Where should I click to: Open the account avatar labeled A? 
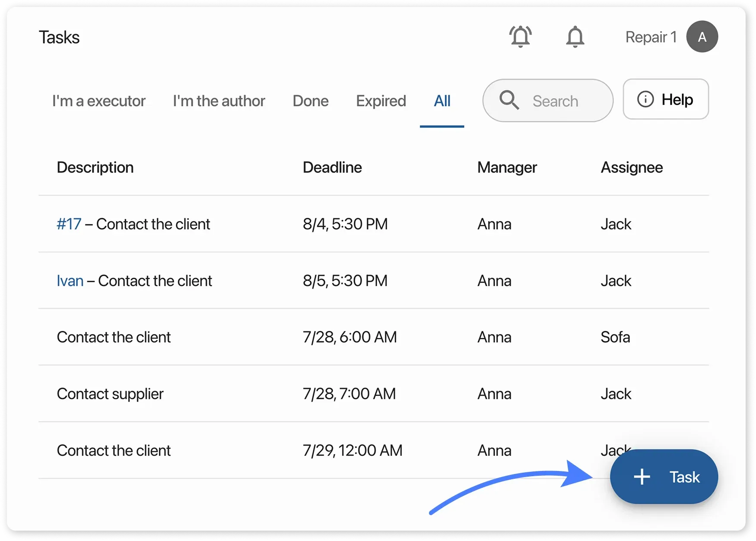click(x=702, y=36)
